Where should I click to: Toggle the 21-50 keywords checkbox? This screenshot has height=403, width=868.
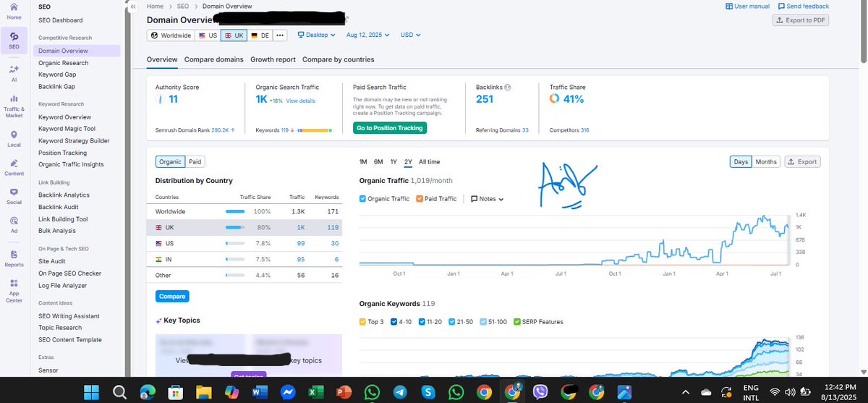[x=452, y=321]
